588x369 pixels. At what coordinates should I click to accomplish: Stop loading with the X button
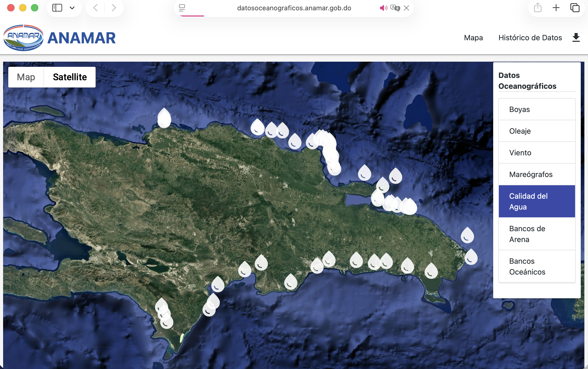(406, 8)
